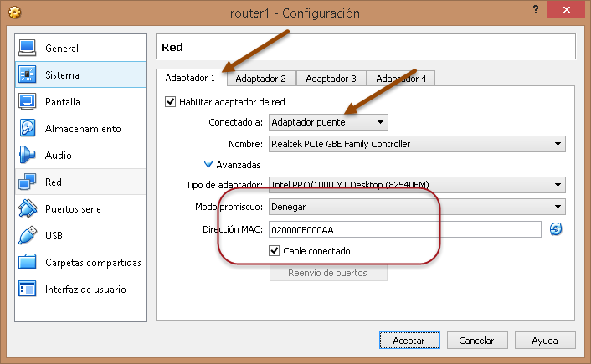Open the Conectado a dropdown
Screen dimensions: 591x364
coord(328,123)
